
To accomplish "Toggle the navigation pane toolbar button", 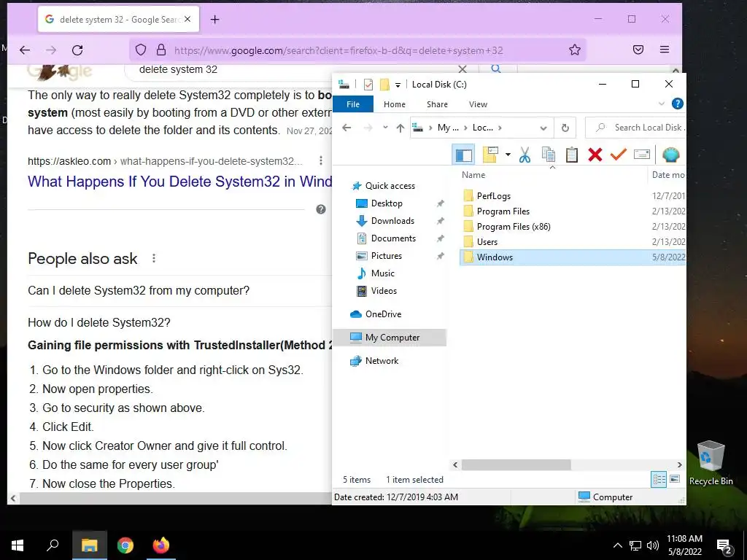I will click(x=463, y=155).
